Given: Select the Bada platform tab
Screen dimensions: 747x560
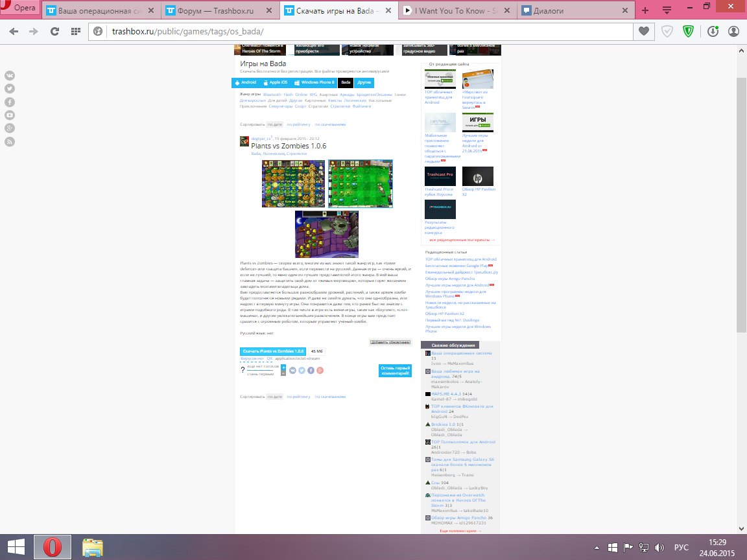Looking at the screenshot, I should [346, 82].
